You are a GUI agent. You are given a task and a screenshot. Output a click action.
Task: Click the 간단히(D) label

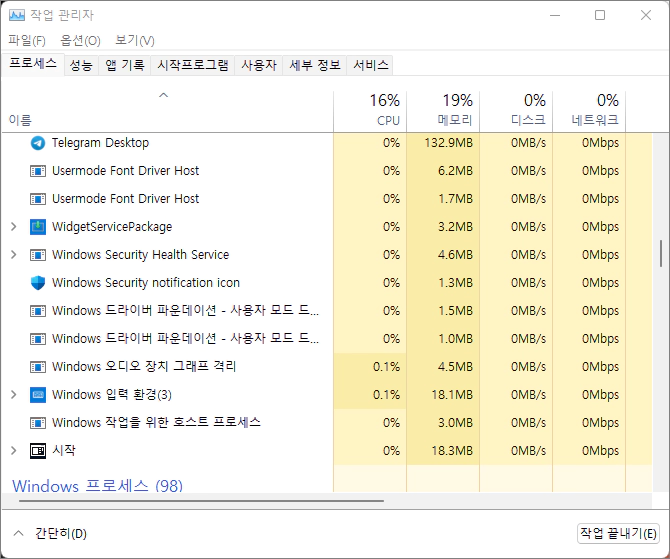[61, 533]
